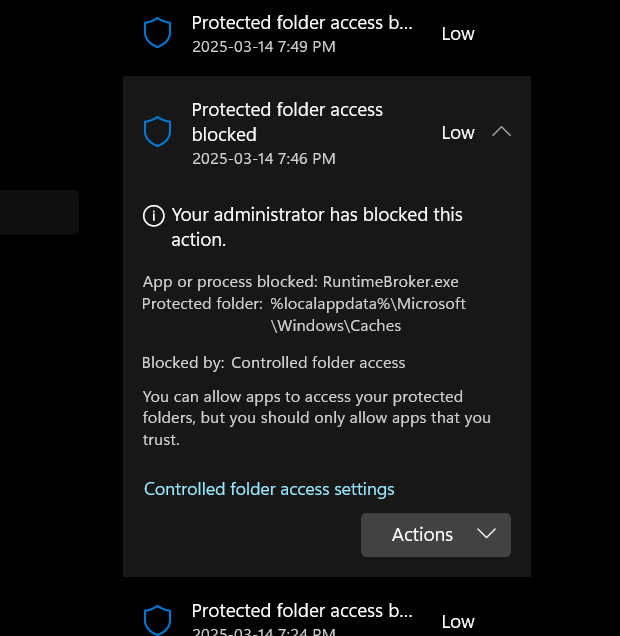Viewport: 620px width, 636px height.
Task: Click the 2025-03-14 7:49 PM timestamp
Action: click(263, 46)
